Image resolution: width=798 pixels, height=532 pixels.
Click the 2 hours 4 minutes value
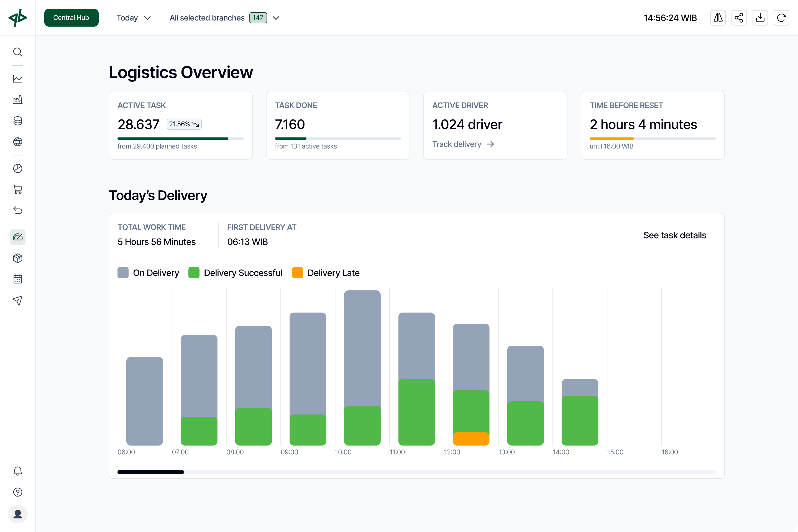pos(643,124)
